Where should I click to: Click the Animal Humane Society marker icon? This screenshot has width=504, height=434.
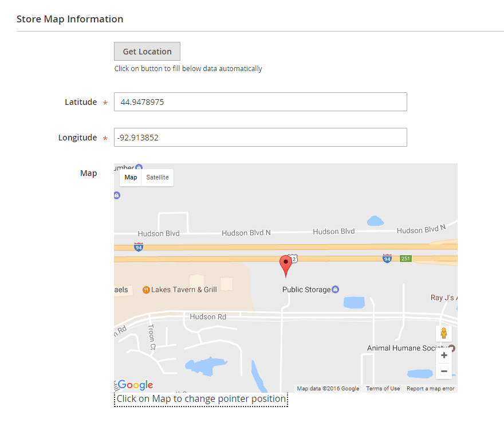coord(452,348)
